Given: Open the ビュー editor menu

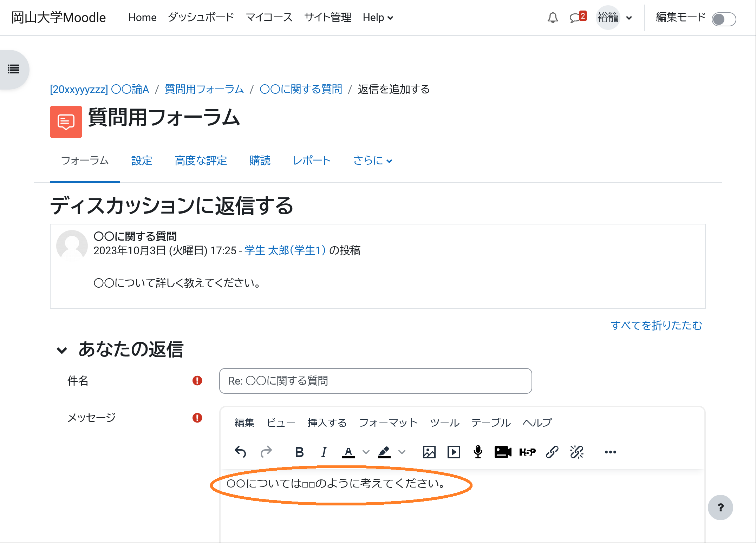Looking at the screenshot, I should point(281,423).
